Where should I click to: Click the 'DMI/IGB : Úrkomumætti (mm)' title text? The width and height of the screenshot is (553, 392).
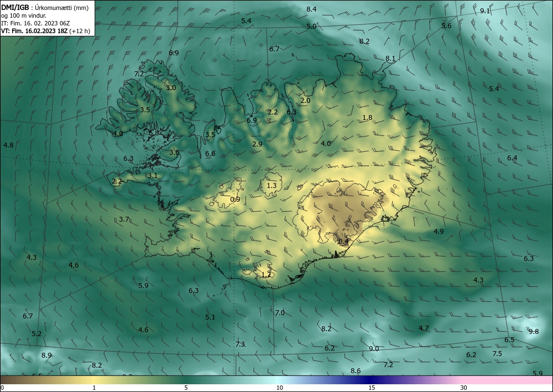click(x=45, y=8)
